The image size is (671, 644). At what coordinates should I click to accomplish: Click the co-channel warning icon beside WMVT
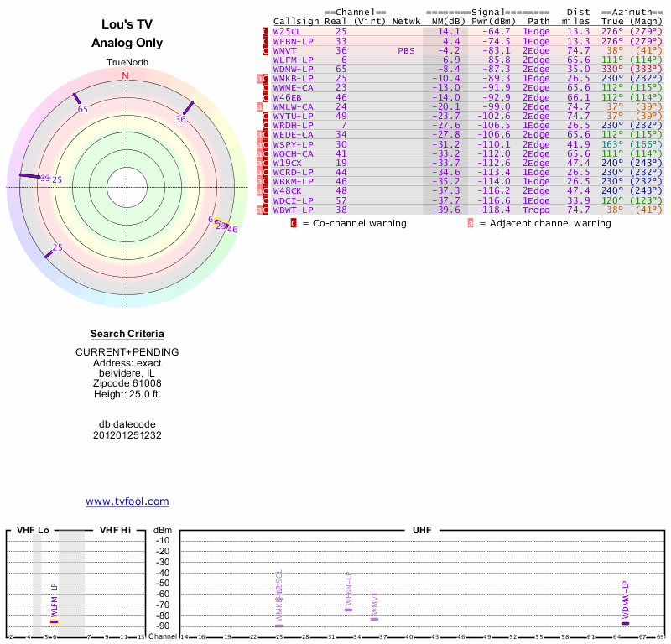coord(266,50)
